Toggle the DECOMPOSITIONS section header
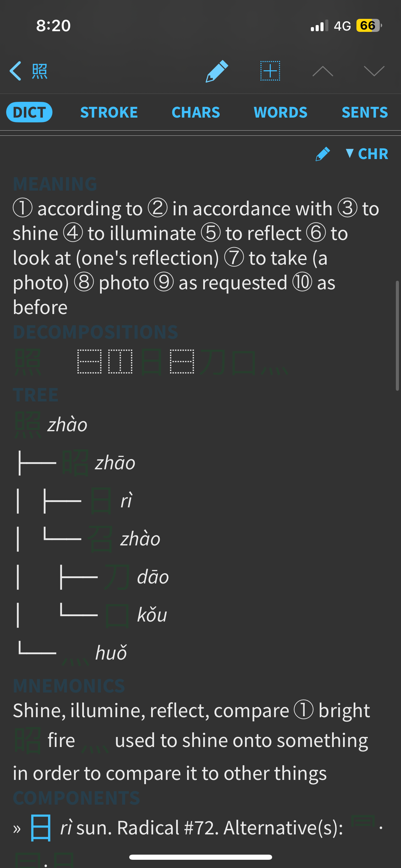401x868 pixels. (x=96, y=332)
